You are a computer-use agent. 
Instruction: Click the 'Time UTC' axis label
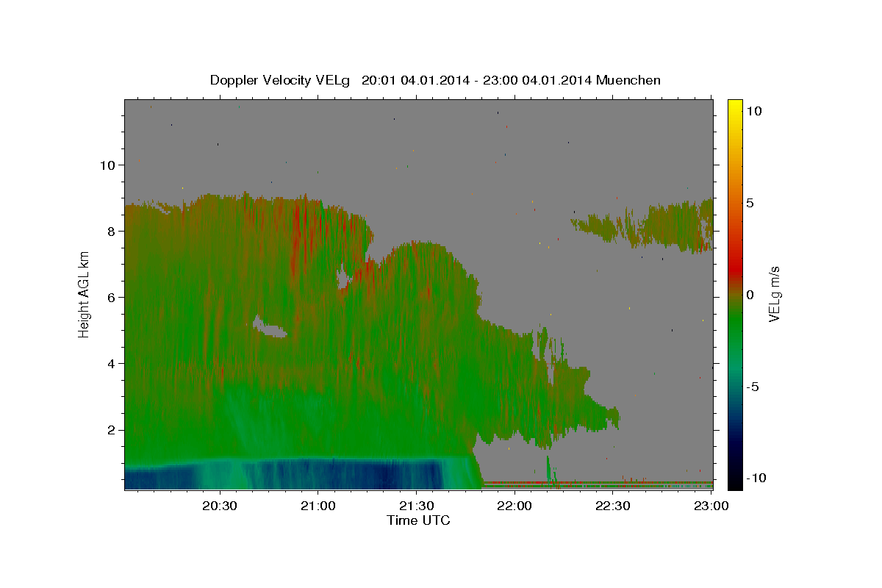tap(418, 520)
